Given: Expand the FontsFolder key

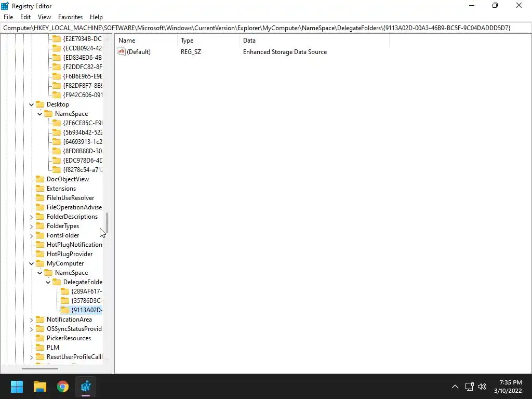Looking at the screenshot, I should coord(31,235).
